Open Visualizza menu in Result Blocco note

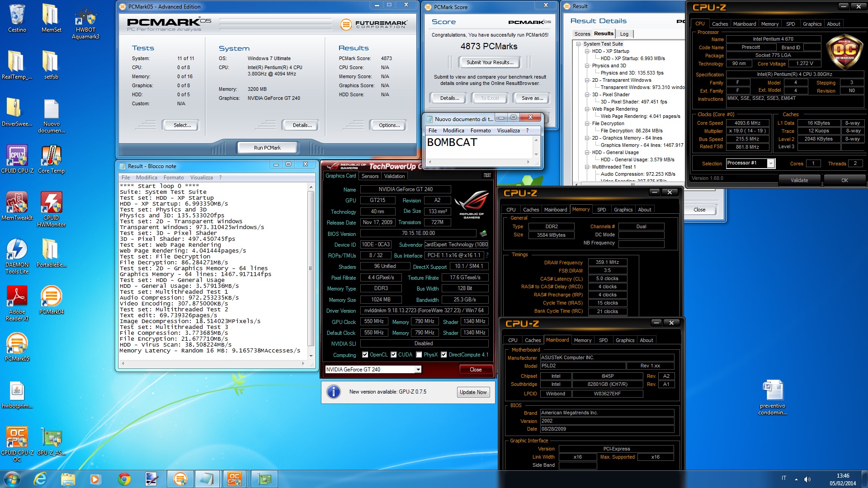tap(201, 178)
